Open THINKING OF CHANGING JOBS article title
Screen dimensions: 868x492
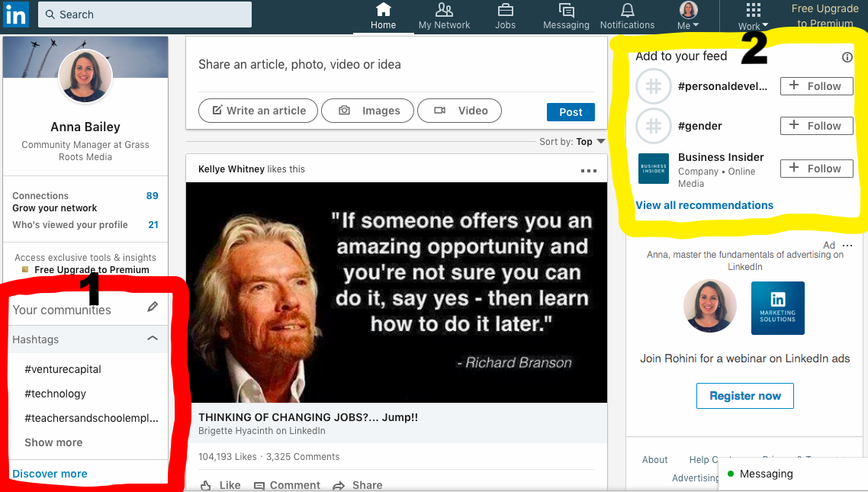(308, 417)
